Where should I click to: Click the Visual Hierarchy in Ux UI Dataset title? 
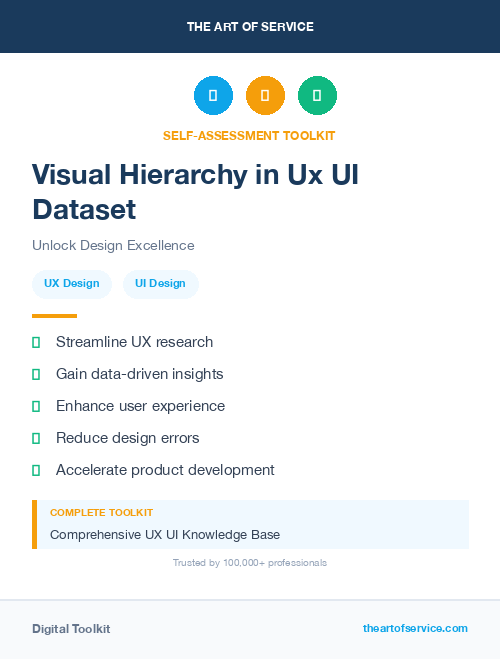coord(195,192)
